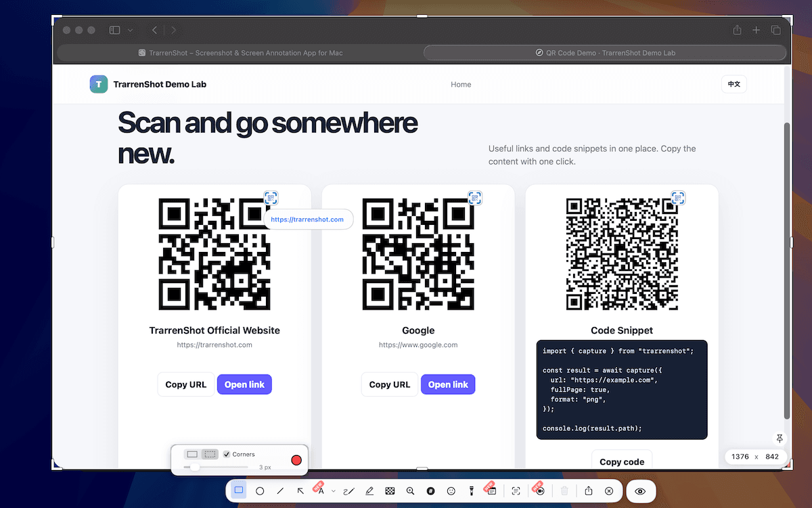Click the Safari share icon
Viewport: 812px width, 508px height.
tap(738, 30)
